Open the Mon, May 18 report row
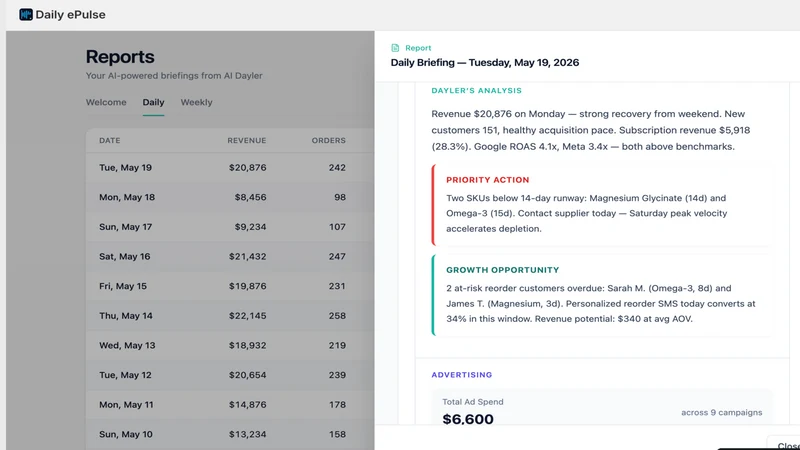The image size is (800, 450). (230, 197)
